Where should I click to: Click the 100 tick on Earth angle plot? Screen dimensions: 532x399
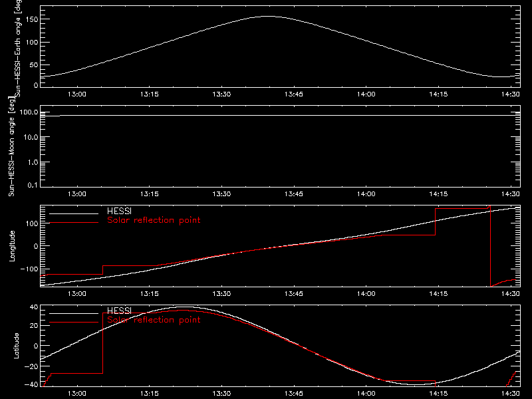(x=33, y=43)
